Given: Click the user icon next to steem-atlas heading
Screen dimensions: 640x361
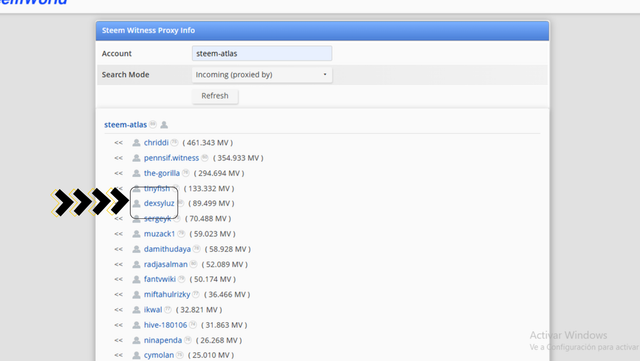Looking at the screenshot, I should click(x=164, y=125).
